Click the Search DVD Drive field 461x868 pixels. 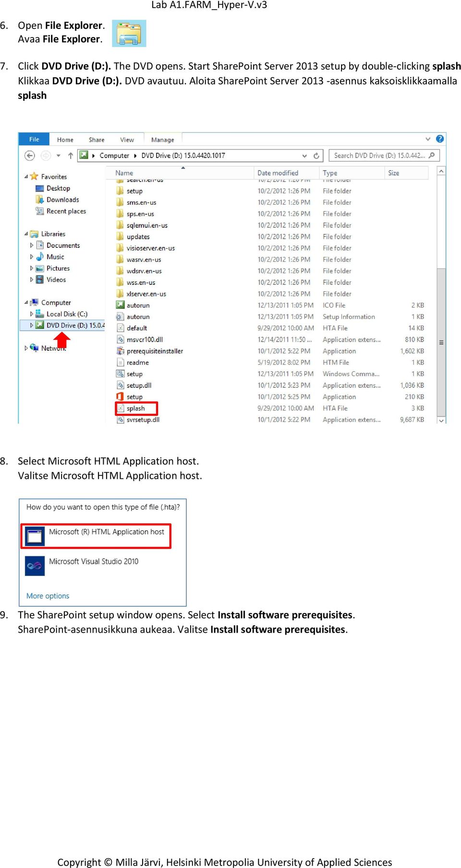coord(384,156)
